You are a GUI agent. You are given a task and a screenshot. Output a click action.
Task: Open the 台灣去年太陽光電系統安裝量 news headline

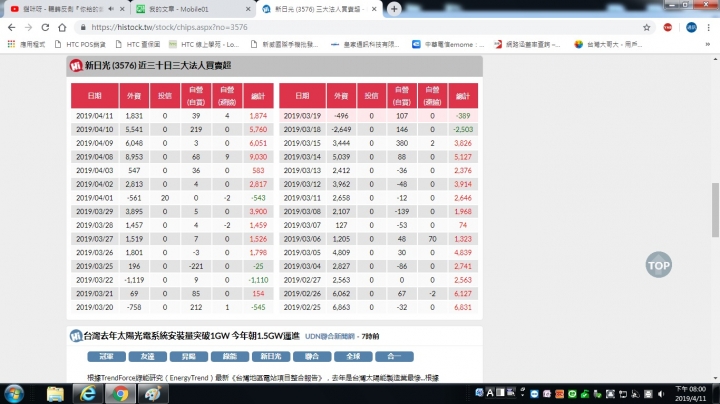point(191,336)
